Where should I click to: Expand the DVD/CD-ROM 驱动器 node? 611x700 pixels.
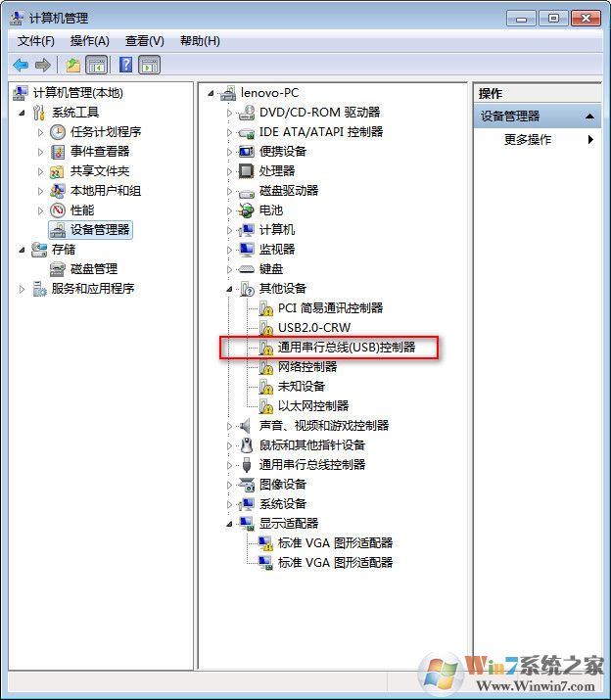tap(229, 113)
